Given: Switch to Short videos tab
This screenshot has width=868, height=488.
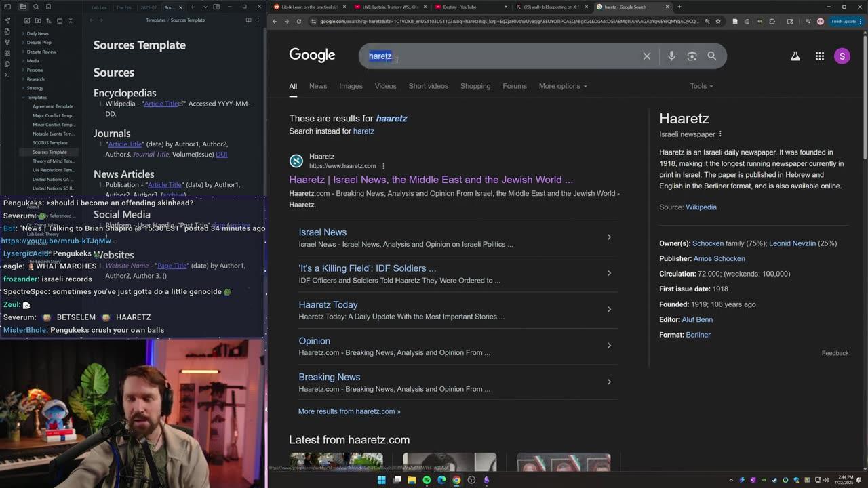Looking at the screenshot, I should pyautogui.click(x=428, y=86).
